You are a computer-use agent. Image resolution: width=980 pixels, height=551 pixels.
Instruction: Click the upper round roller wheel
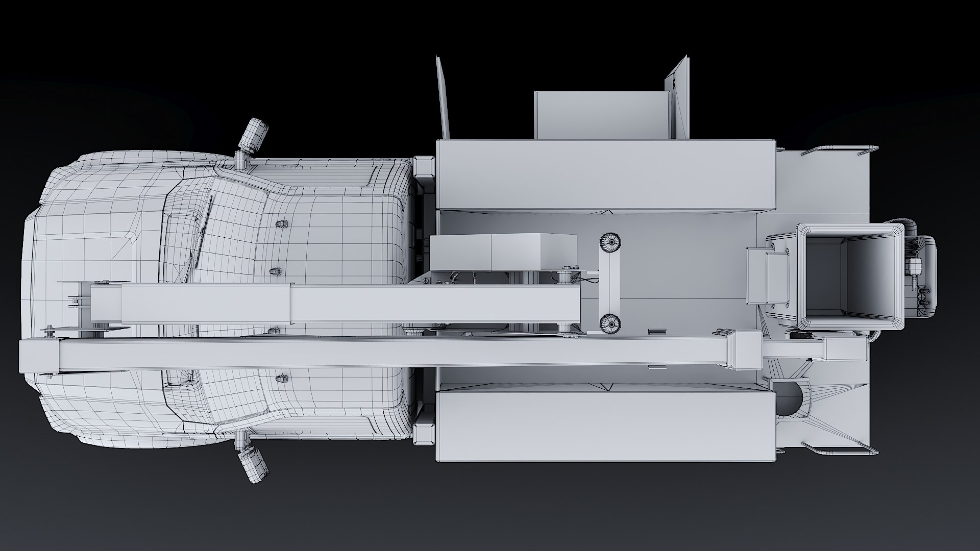coord(610,242)
